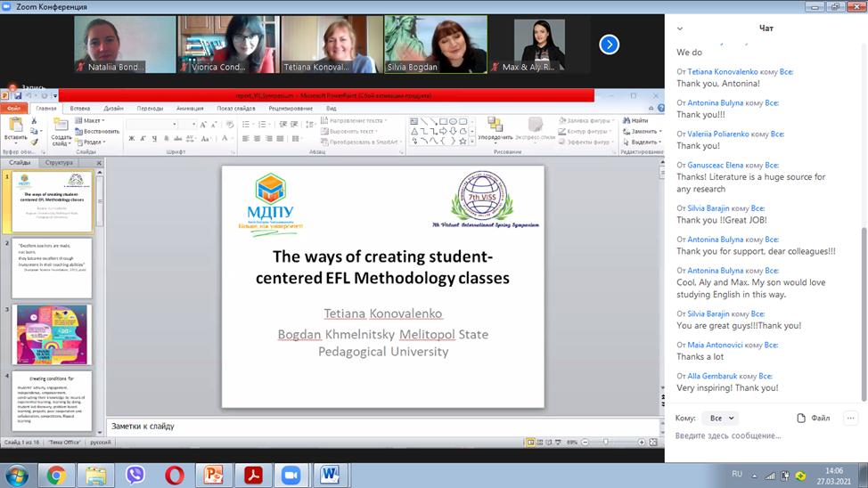Expand the Кому recipient dropdown set to Все
This screenshot has height=488, width=868.
pyautogui.click(x=719, y=418)
